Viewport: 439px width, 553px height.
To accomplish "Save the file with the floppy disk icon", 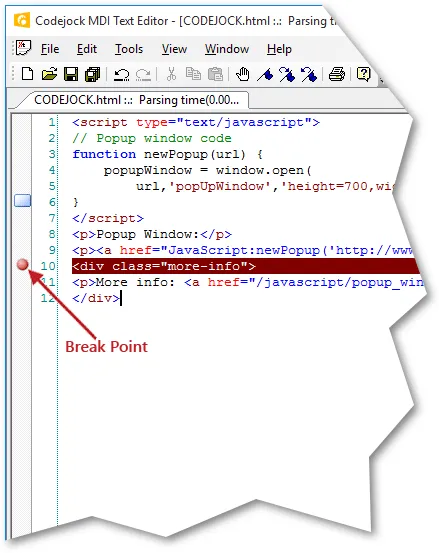I will pyautogui.click(x=71, y=74).
